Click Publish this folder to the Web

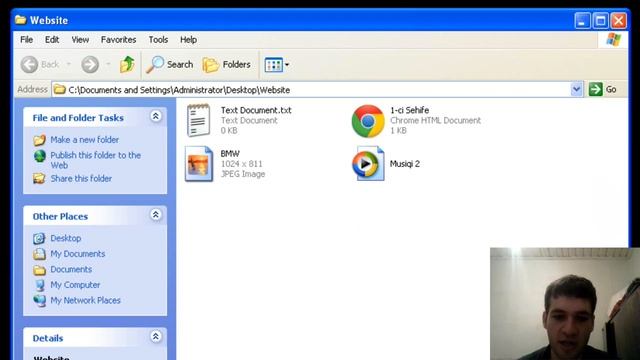pyautogui.click(x=96, y=160)
